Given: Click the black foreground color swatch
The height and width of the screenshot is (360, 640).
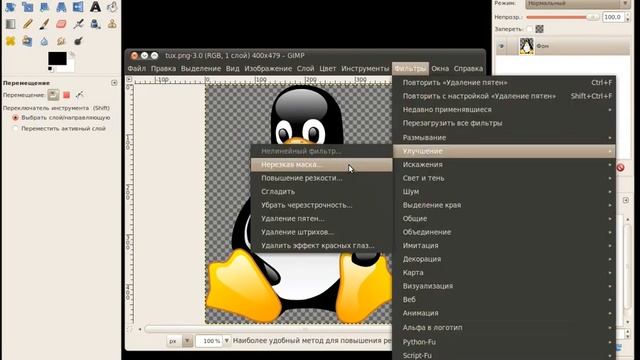Looking at the screenshot, I should pos(57,58).
